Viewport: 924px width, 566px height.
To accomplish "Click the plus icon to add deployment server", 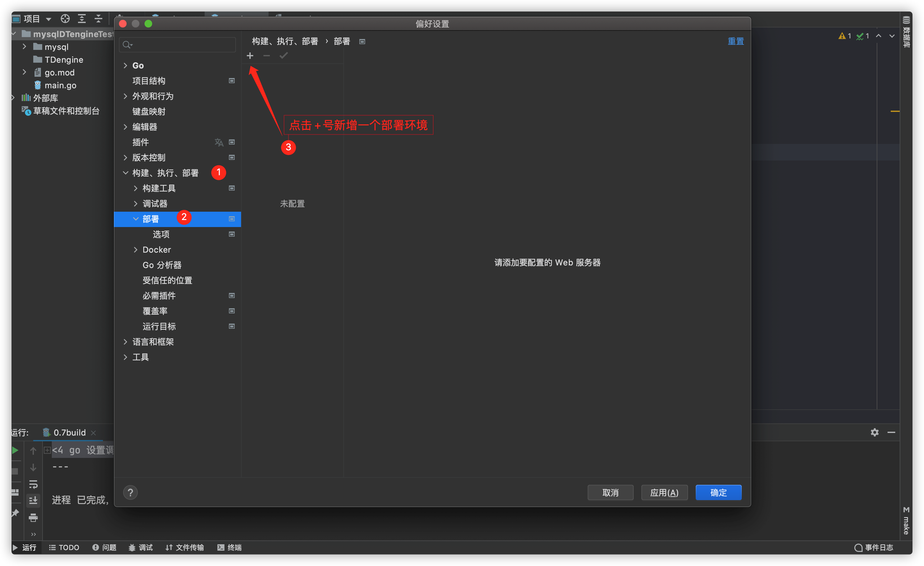I will click(x=250, y=56).
